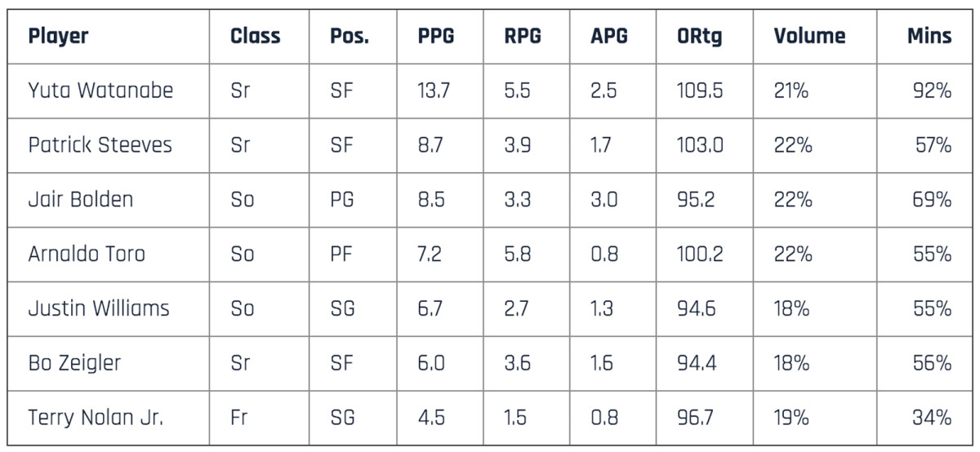Sort by the PPG column header
This screenshot has width=980, height=452.
pyautogui.click(x=437, y=36)
